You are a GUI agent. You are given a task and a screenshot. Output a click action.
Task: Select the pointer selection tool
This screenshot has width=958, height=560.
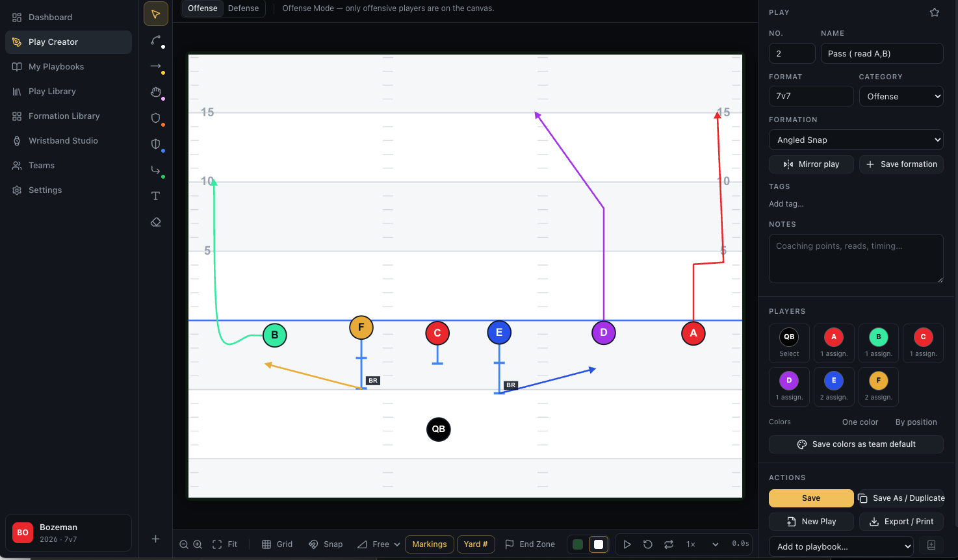pos(156,14)
